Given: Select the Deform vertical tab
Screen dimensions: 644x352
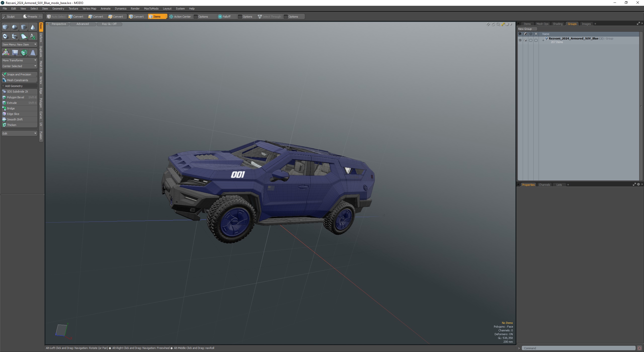Looking at the screenshot, I should pos(41,38).
